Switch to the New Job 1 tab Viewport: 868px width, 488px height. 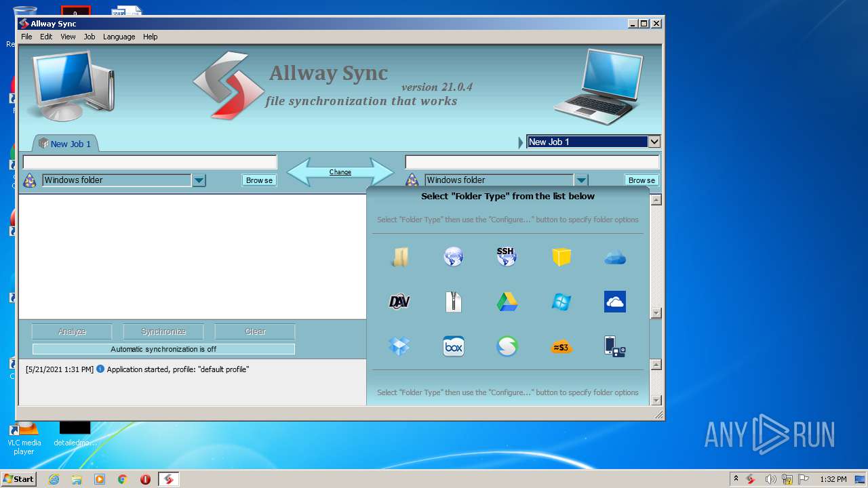pyautogui.click(x=65, y=143)
